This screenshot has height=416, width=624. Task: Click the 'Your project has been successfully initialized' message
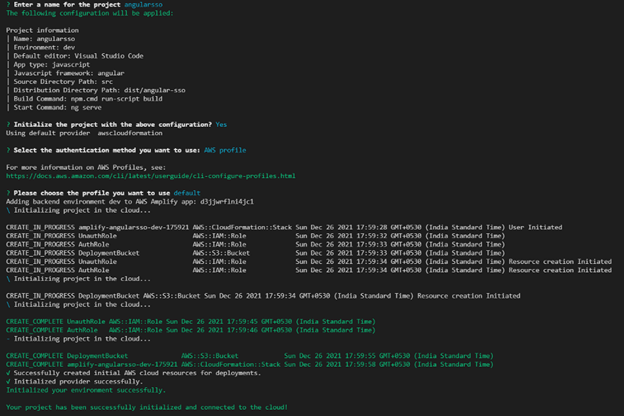click(146, 407)
